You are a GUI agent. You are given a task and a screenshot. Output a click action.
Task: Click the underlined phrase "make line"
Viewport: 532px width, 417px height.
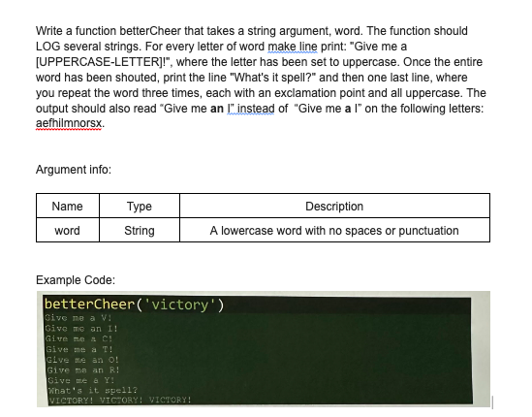pyautogui.click(x=293, y=47)
